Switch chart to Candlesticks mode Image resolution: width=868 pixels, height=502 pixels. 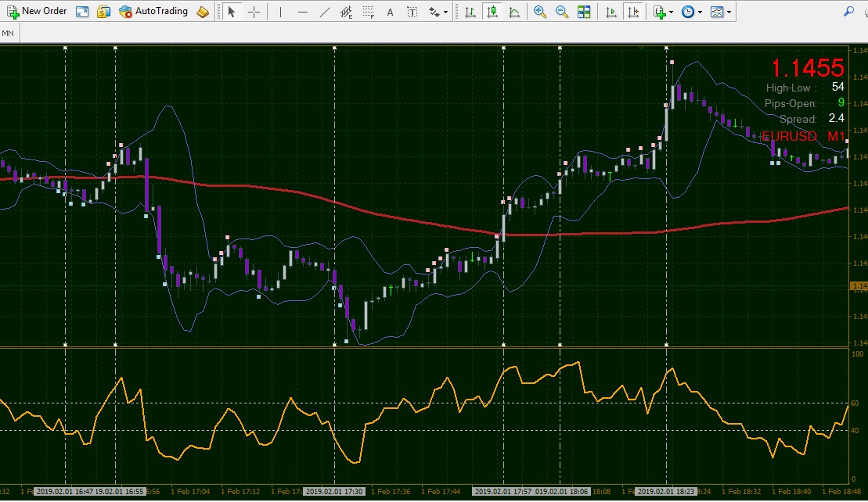tap(492, 11)
